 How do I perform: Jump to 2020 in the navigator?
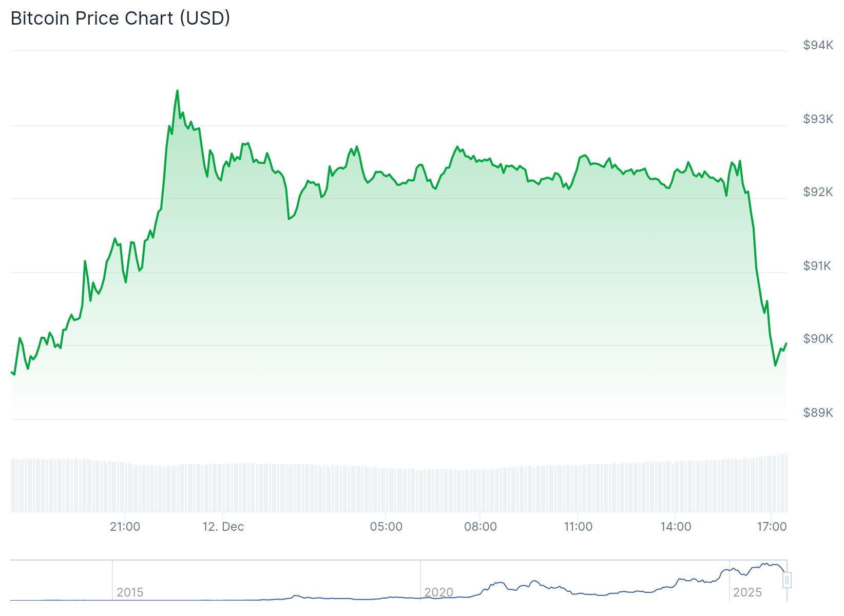click(438, 592)
